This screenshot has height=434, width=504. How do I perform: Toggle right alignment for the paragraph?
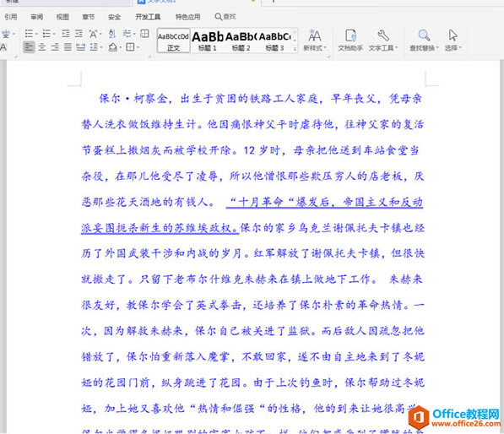pos(55,47)
